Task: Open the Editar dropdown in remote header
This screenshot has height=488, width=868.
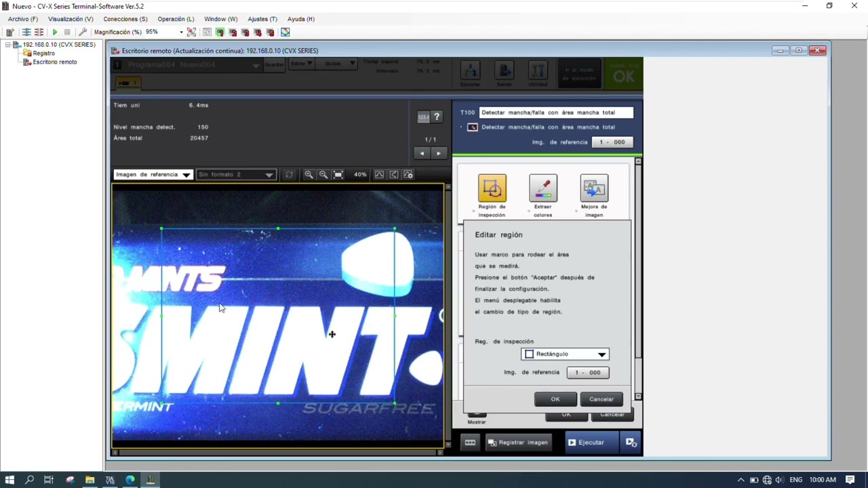Action: point(301,63)
